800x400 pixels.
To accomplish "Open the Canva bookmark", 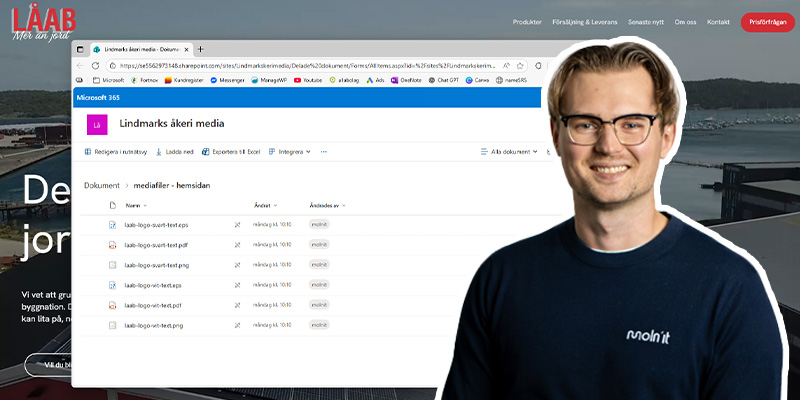I will (478, 80).
